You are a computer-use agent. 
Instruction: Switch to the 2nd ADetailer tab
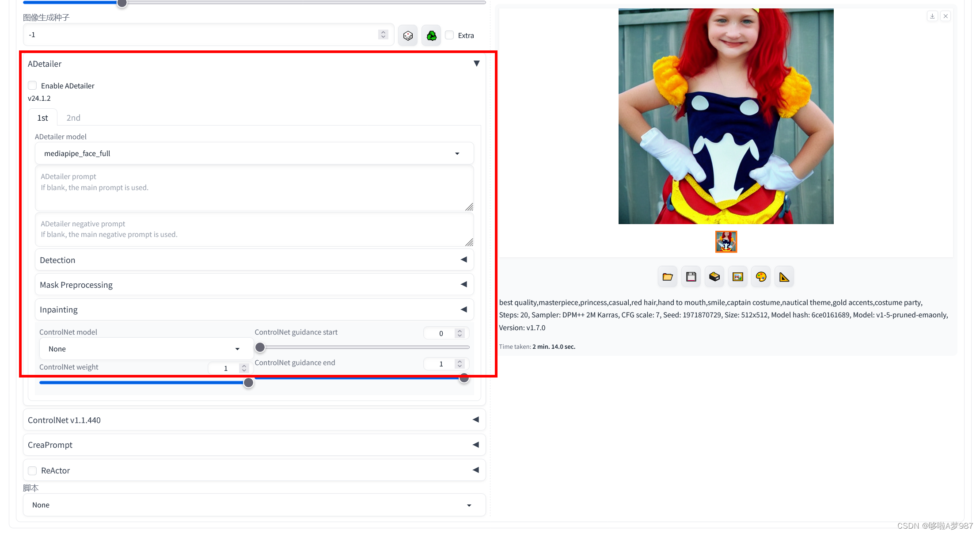[x=73, y=118]
